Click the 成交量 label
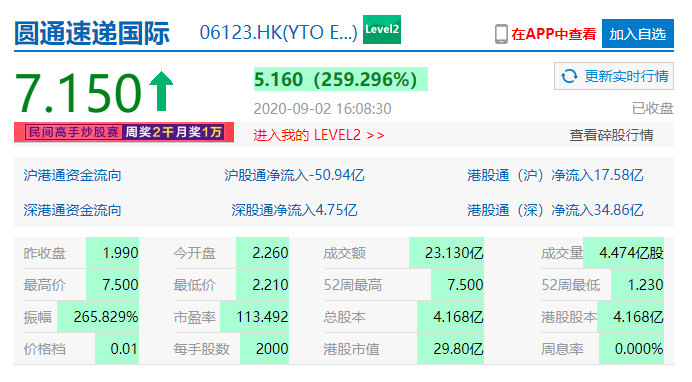Screen dimensions: 692x382 562,253
